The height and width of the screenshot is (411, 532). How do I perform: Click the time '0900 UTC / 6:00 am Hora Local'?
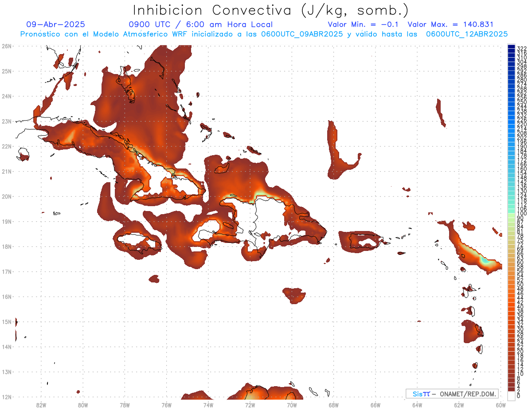pos(200,24)
